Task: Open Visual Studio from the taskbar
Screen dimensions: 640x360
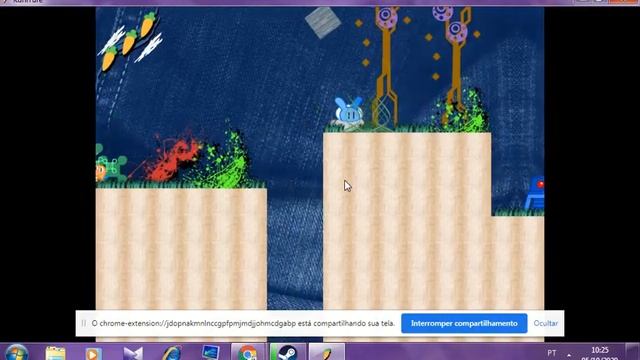Action: (x=133, y=353)
